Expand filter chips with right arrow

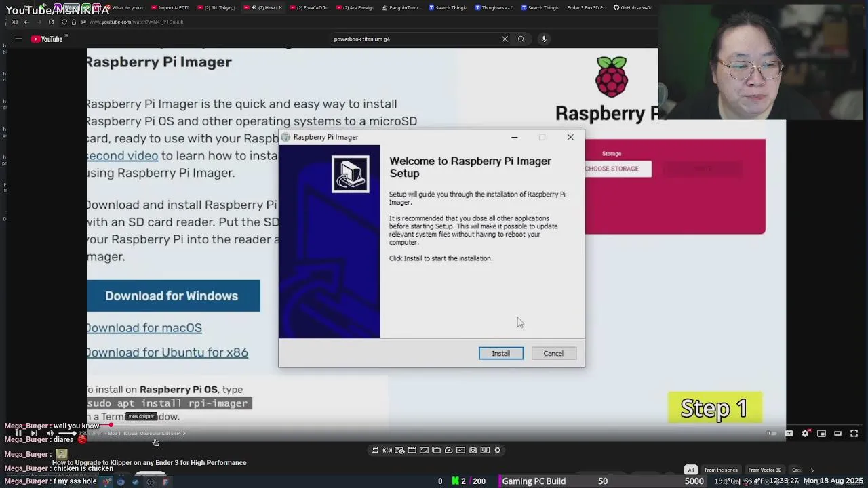812,470
